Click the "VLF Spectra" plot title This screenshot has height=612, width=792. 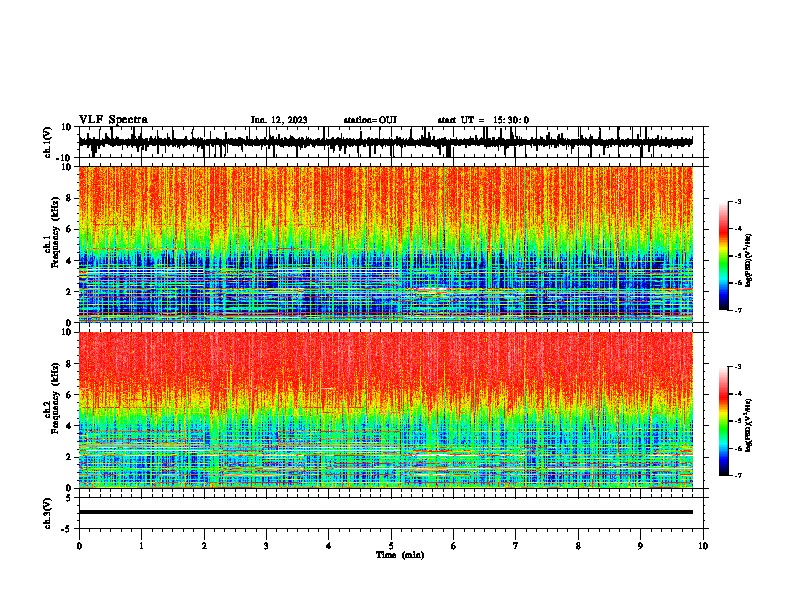(113, 120)
